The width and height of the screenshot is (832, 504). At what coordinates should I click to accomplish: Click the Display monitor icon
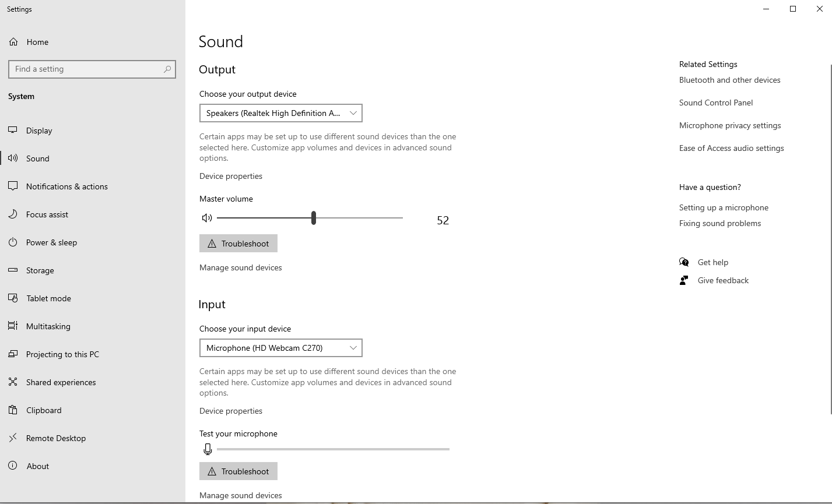coord(13,131)
